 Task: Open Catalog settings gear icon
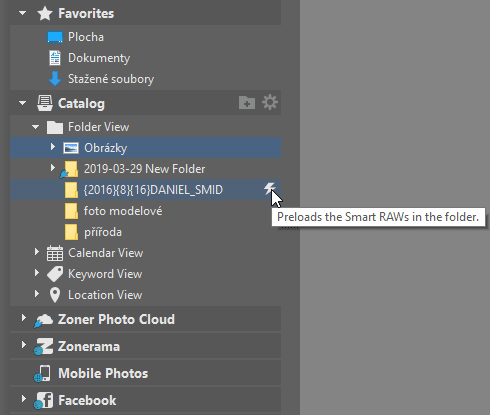click(x=270, y=102)
